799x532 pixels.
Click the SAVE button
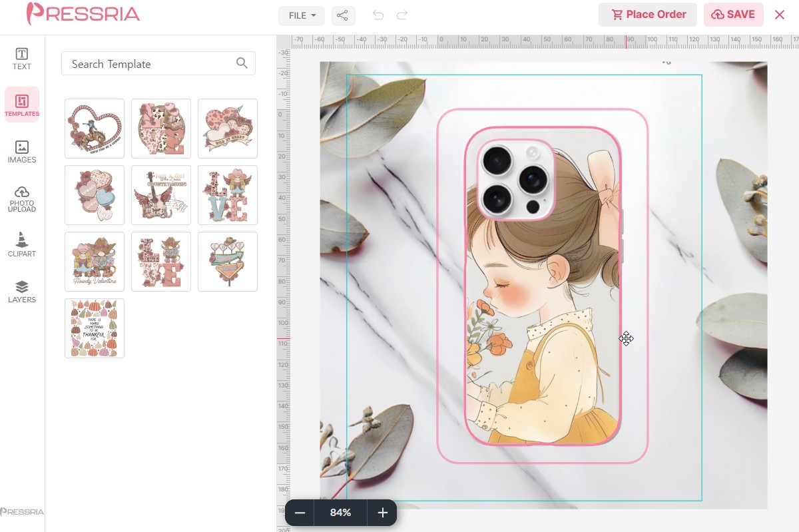click(734, 15)
